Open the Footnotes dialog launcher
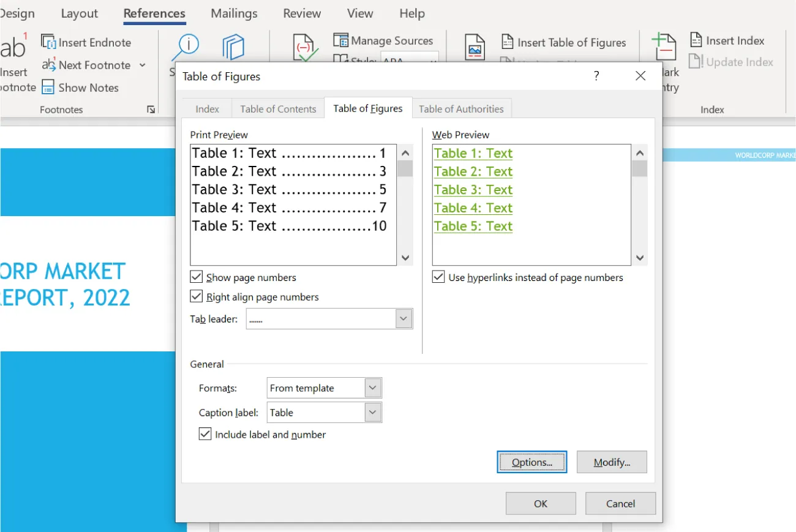The image size is (796, 532). pos(151,109)
